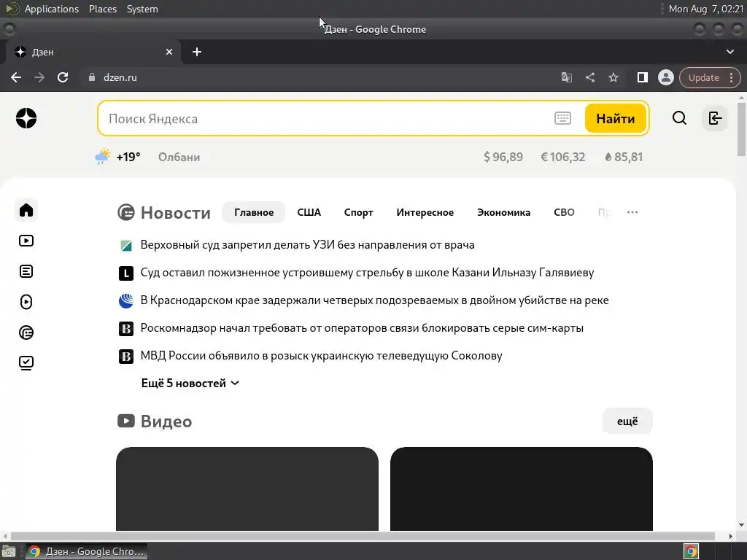
Task: Close the Дзен tab
Action: (x=169, y=52)
